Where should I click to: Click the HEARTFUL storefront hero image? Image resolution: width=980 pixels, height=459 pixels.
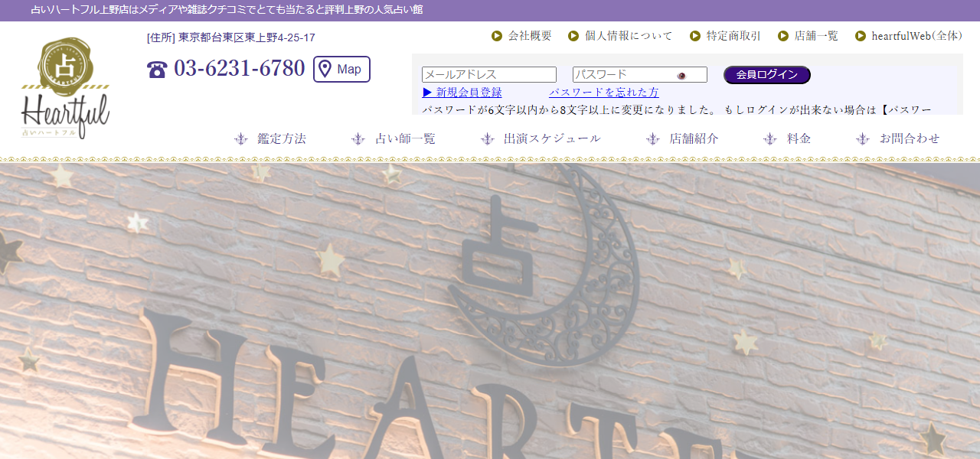490,311
